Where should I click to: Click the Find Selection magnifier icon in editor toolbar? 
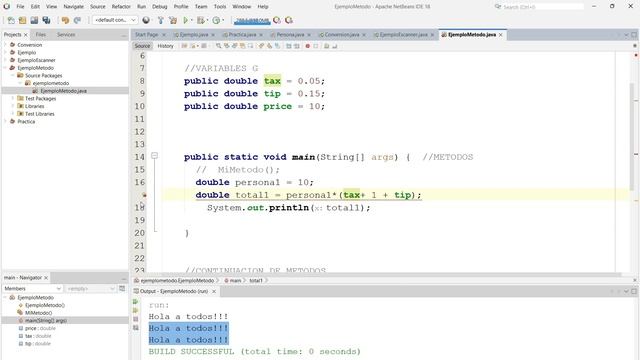(x=219, y=46)
